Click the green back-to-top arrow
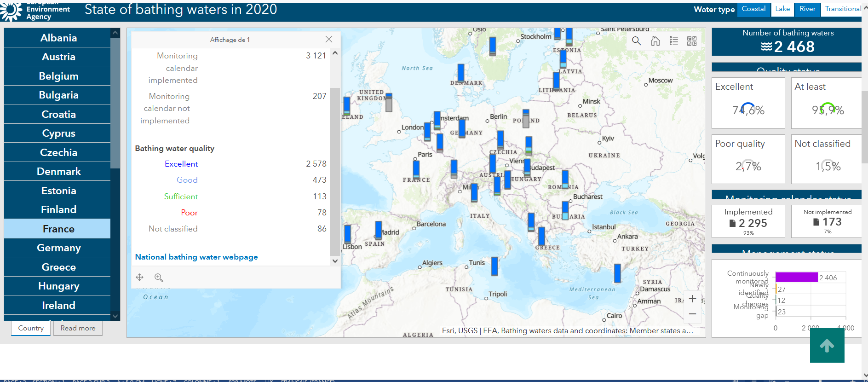 coord(827,346)
